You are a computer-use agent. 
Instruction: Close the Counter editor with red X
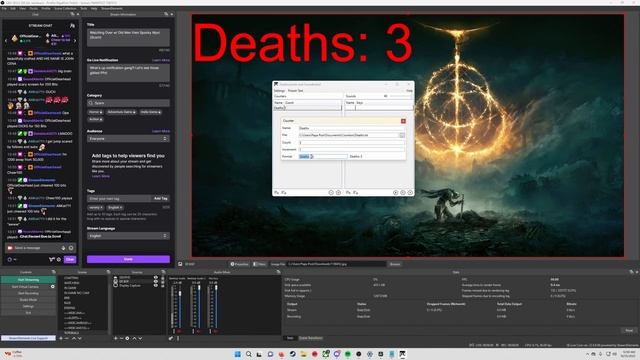pyautogui.click(x=403, y=121)
